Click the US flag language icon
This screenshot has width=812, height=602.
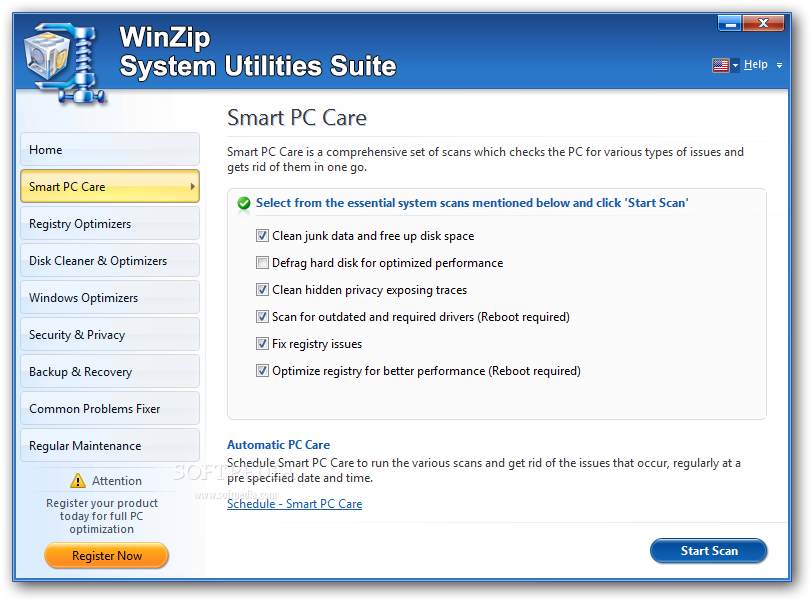pos(720,65)
